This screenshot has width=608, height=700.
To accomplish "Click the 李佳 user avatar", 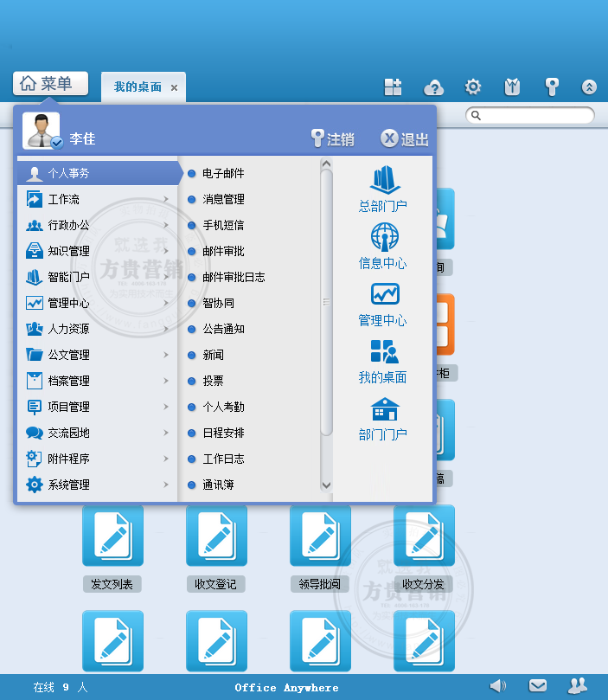I will pos(42,131).
